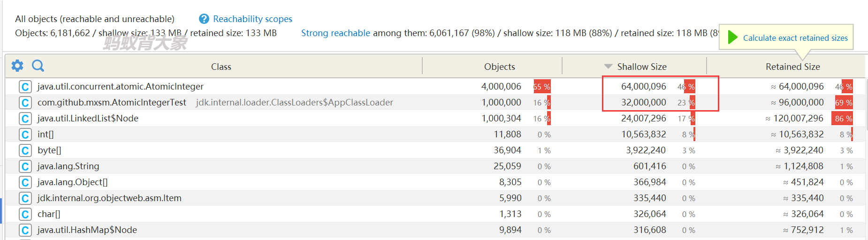Click class icon for com.github.mxsm.AtomicIntegerTest
Viewport: 868px width, 240px height.
click(x=25, y=103)
